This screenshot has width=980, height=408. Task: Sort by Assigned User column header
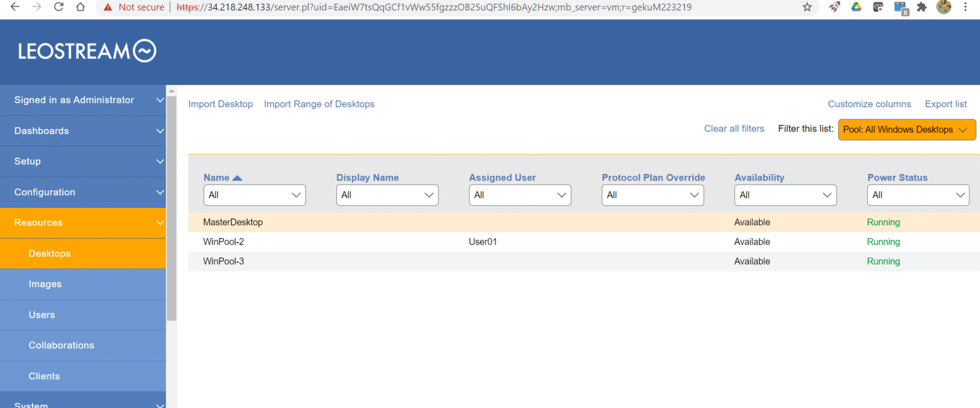(x=502, y=177)
